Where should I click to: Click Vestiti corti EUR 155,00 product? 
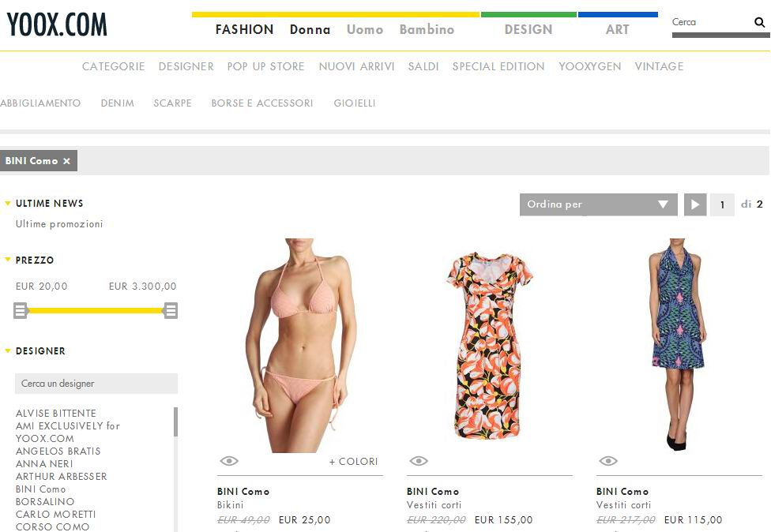point(434,505)
